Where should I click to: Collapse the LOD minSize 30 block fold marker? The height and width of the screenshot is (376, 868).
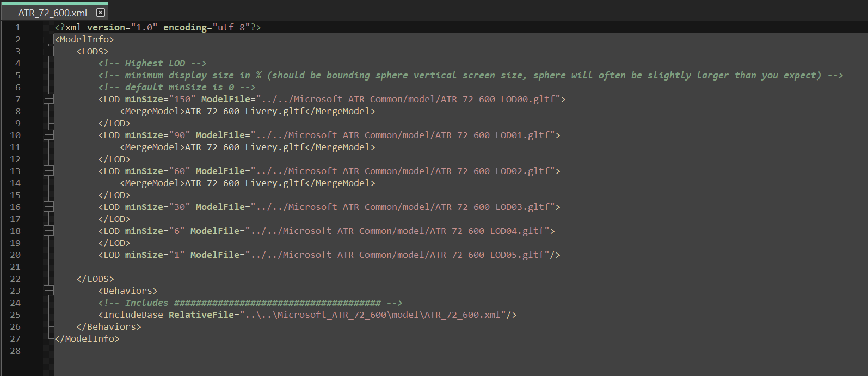[x=48, y=207]
